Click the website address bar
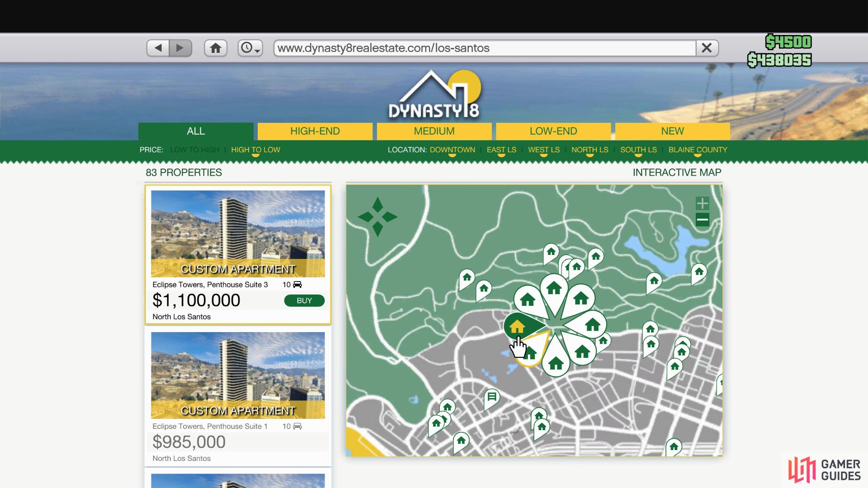The height and width of the screenshot is (488, 868). [x=484, y=48]
